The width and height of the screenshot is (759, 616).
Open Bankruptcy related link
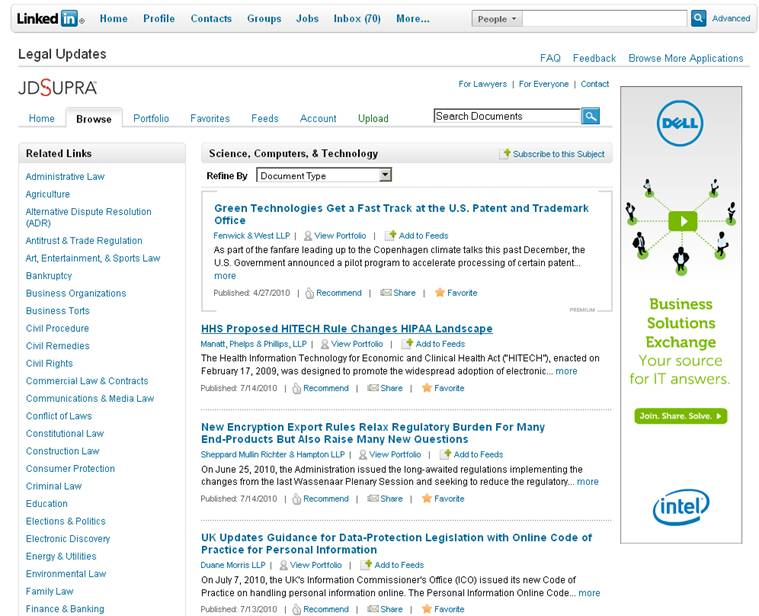coord(49,276)
